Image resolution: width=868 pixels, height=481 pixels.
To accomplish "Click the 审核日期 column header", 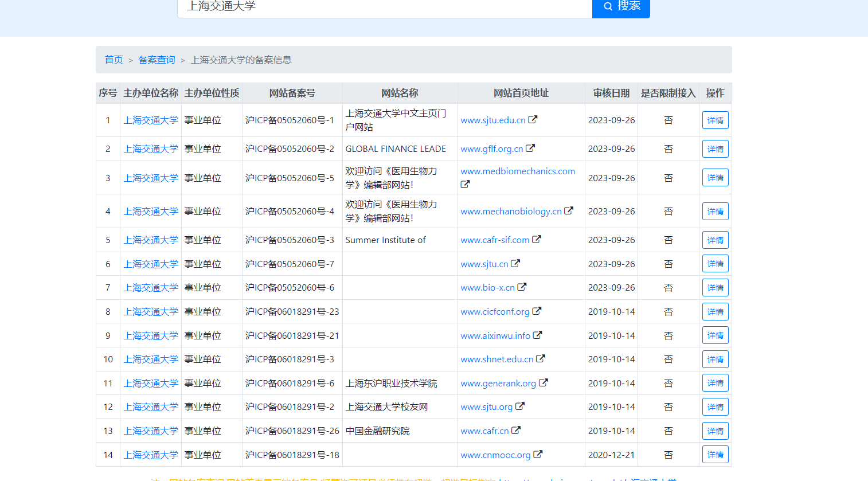I will 611,93.
